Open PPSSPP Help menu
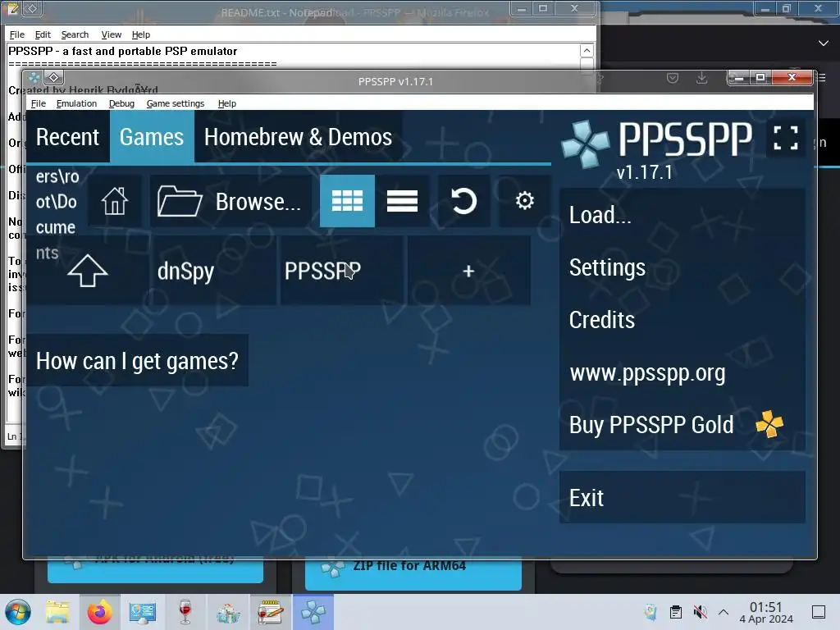840x630 pixels. tap(227, 103)
